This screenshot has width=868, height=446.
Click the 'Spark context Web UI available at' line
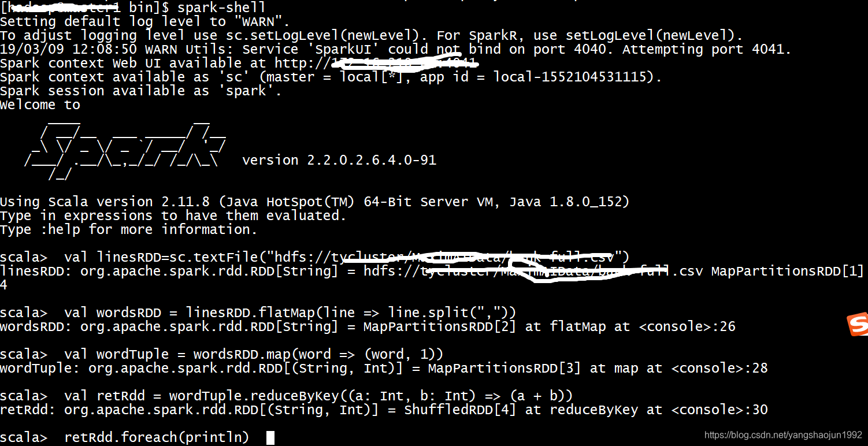(239, 63)
